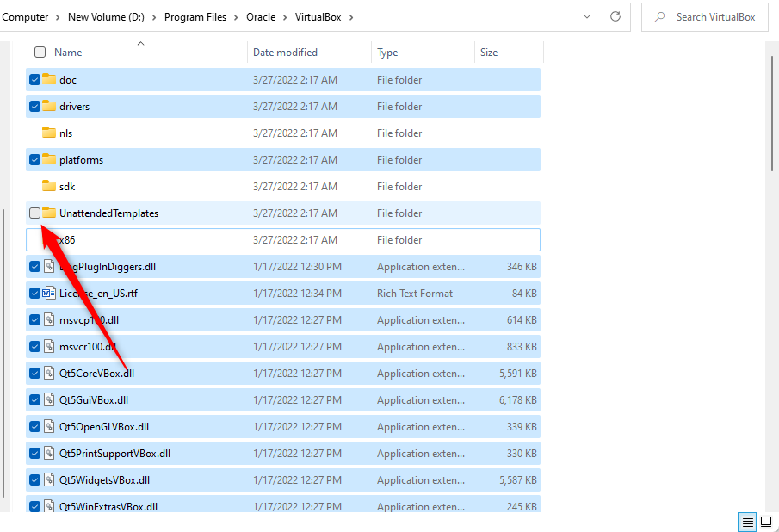Uncheck the Qt5CoreVBox.dll checkbox

tap(34, 374)
